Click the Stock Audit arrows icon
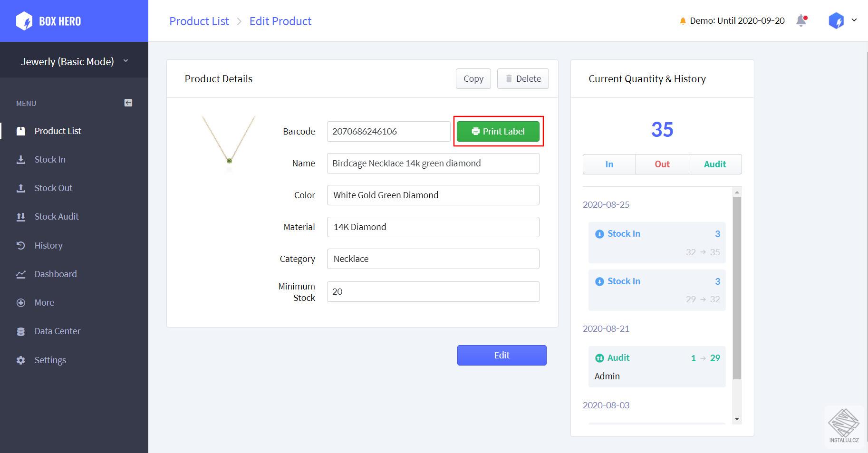The height and width of the screenshot is (453, 868). pyautogui.click(x=21, y=217)
